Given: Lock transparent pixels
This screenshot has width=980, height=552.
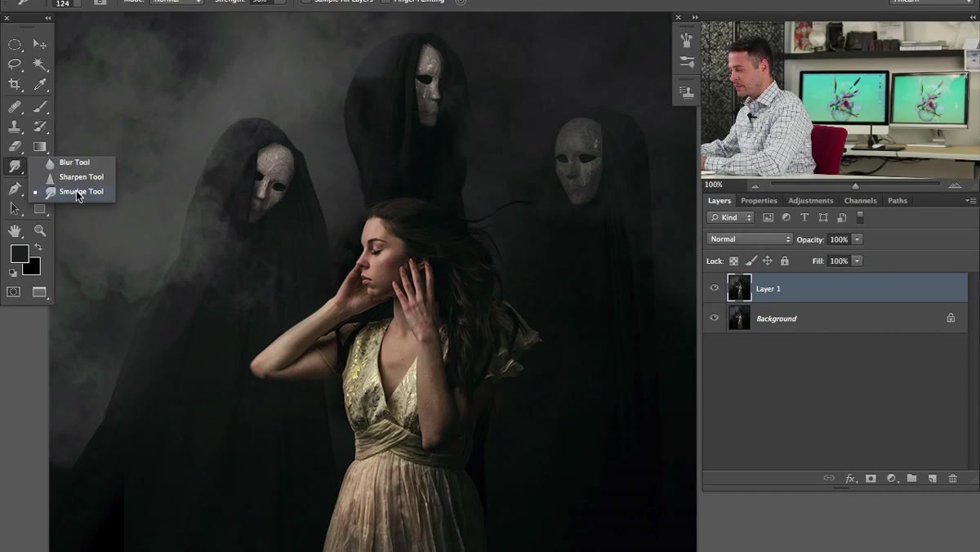Looking at the screenshot, I should [x=733, y=261].
